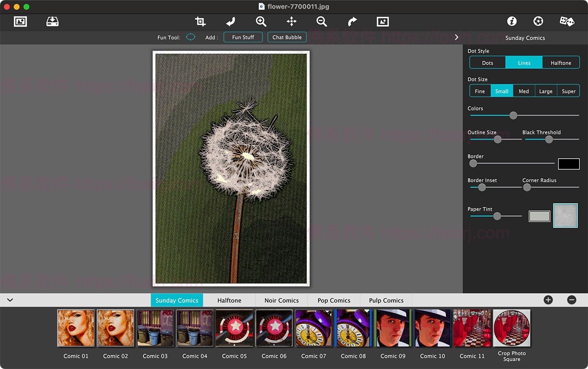The height and width of the screenshot is (369, 588).
Task: Click the save image icon
Action: pyautogui.click(x=52, y=22)
